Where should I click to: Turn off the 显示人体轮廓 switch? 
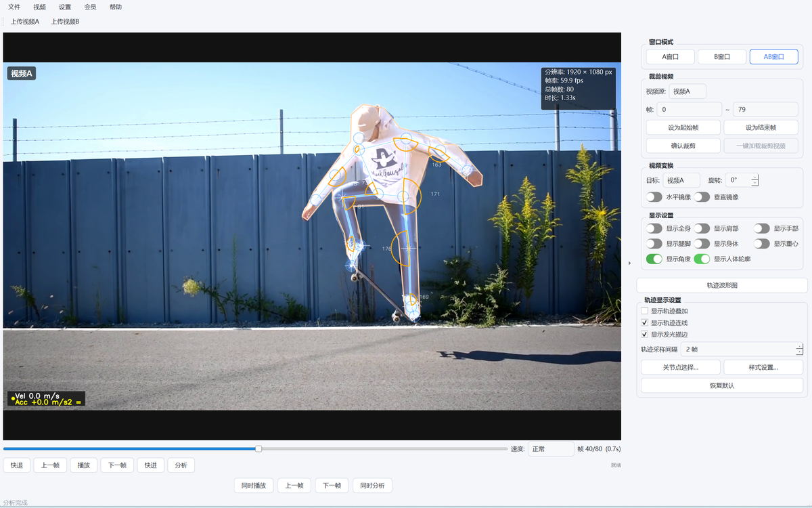[702, 259]
